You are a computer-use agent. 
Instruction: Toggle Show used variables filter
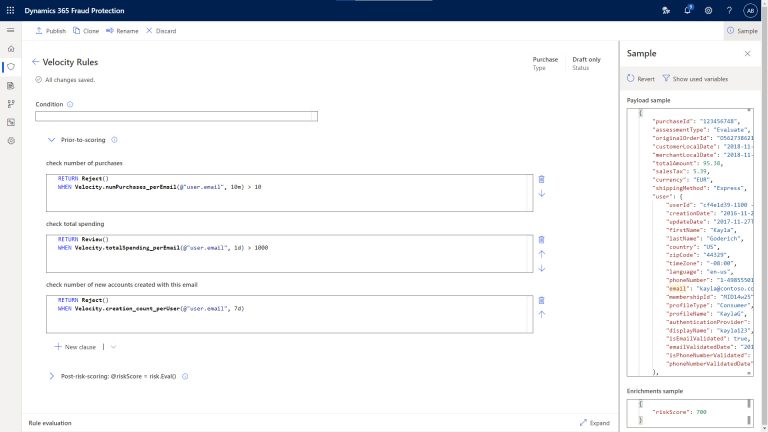695,78
